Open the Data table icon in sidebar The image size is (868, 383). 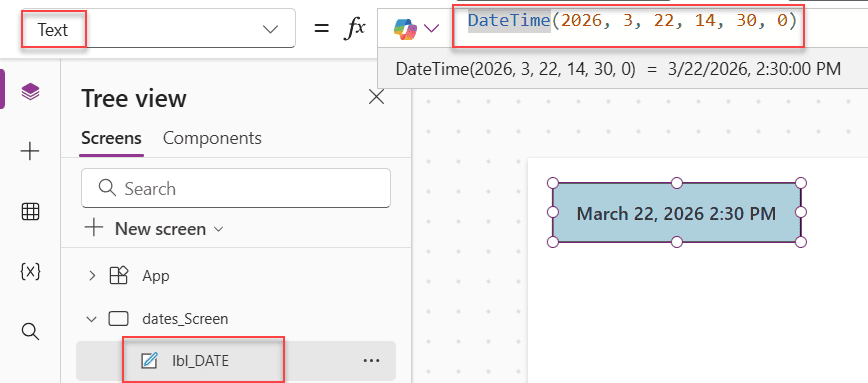click(30, 211)
